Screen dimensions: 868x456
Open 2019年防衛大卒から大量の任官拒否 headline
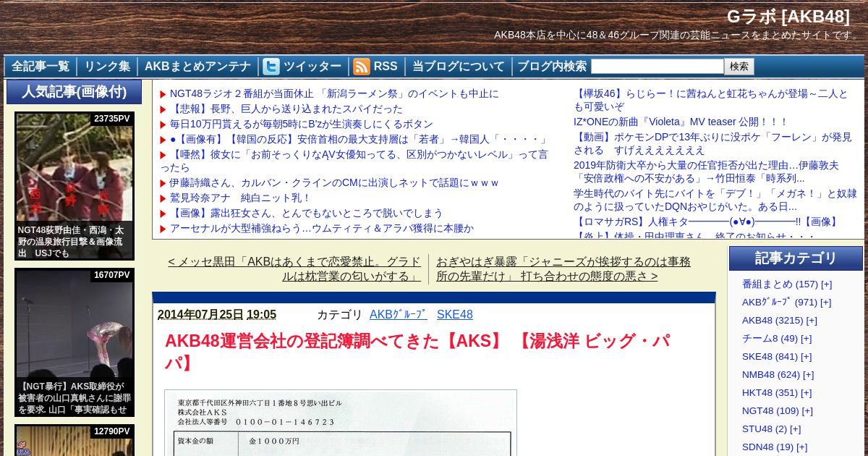(707, 172)
